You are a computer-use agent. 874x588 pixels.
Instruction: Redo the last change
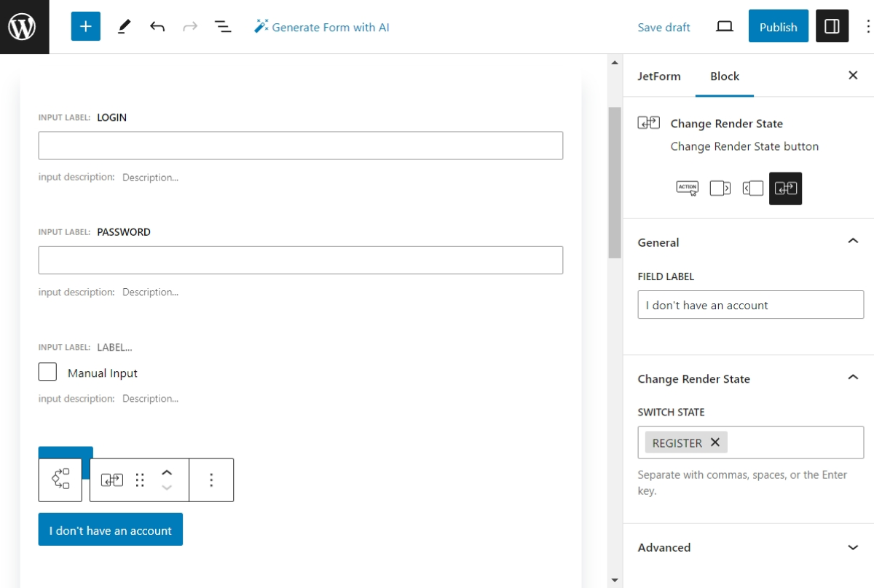click(190, 26)
